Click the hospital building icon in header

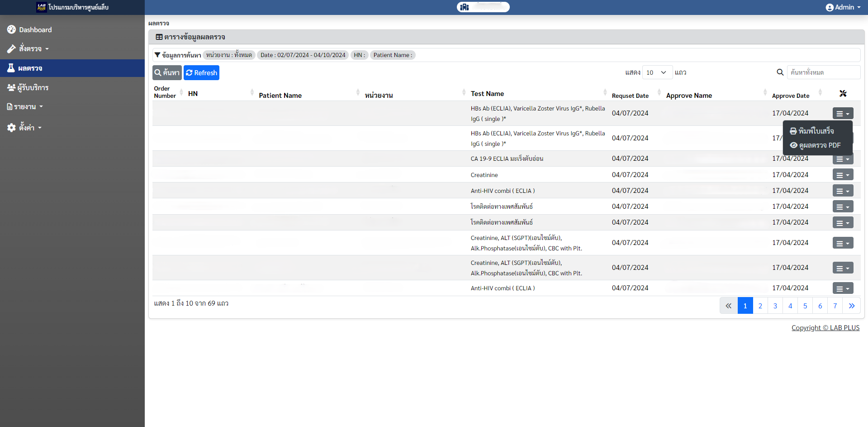click(465, 7)
